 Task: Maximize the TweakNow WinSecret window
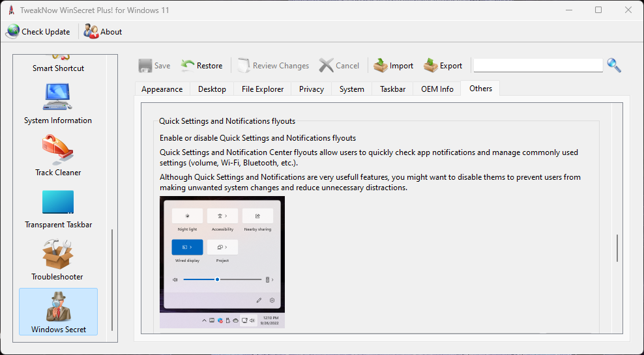[598, 10]
